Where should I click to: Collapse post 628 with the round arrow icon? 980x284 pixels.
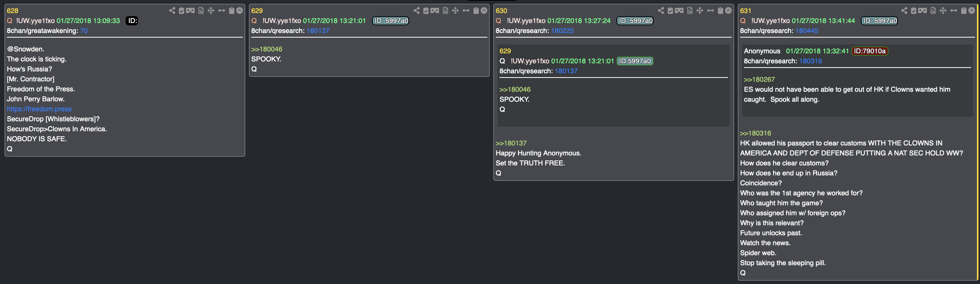[x=239, y=10]
